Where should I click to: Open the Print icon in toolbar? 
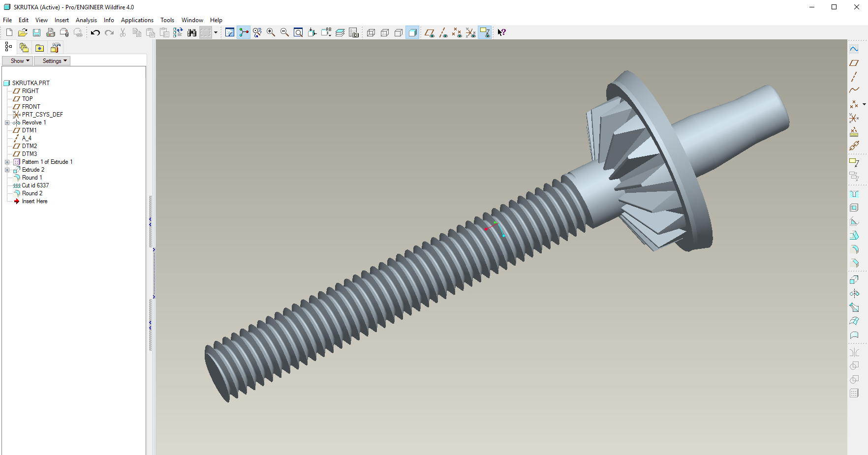50,32
